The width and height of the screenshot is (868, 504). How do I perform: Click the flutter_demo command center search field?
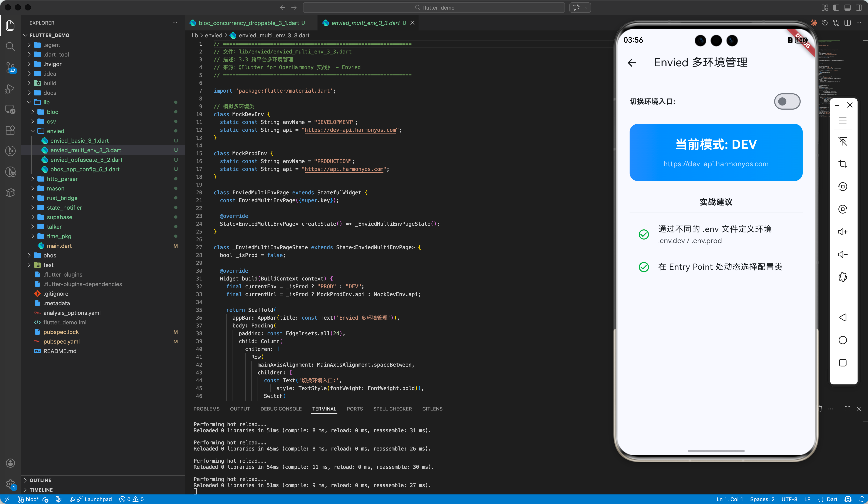(434, 8)
